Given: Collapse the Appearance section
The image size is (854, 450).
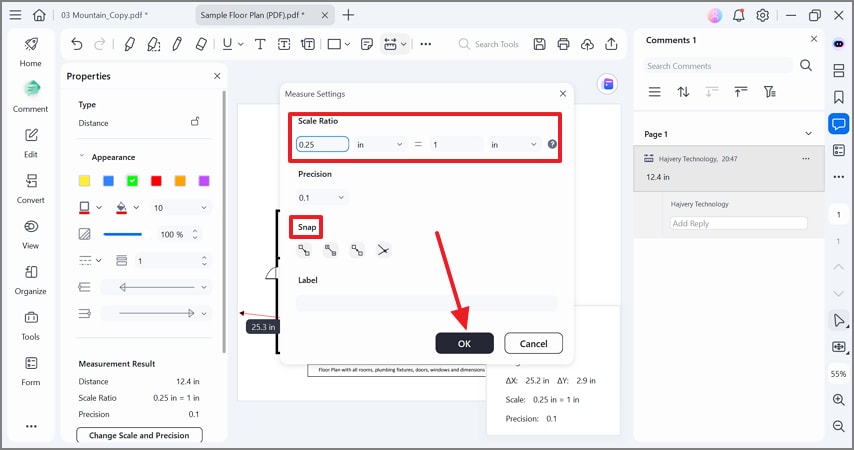Looking at the screenshot, I should [x=82, y=156].
